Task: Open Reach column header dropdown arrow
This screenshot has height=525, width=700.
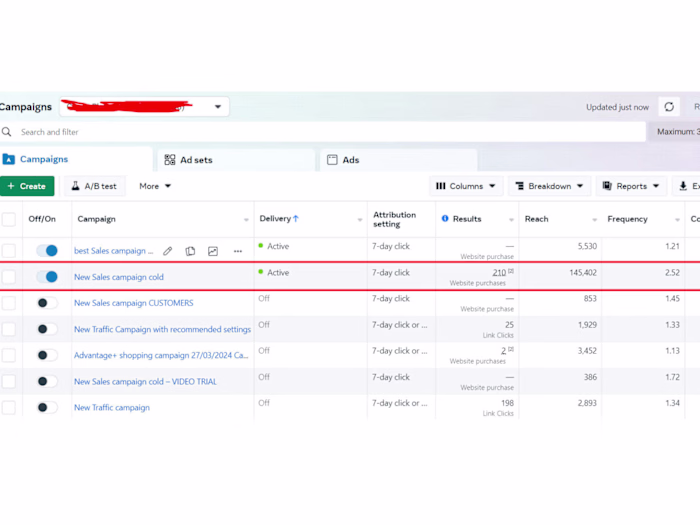Action: (594, 220)
